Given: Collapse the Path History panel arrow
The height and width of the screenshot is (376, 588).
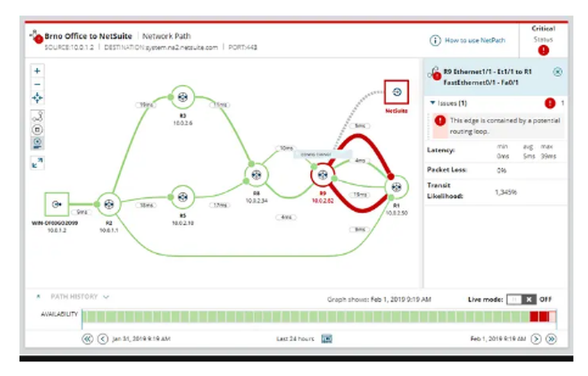Looking at the screenshot, I should click(x=38, y=297).
